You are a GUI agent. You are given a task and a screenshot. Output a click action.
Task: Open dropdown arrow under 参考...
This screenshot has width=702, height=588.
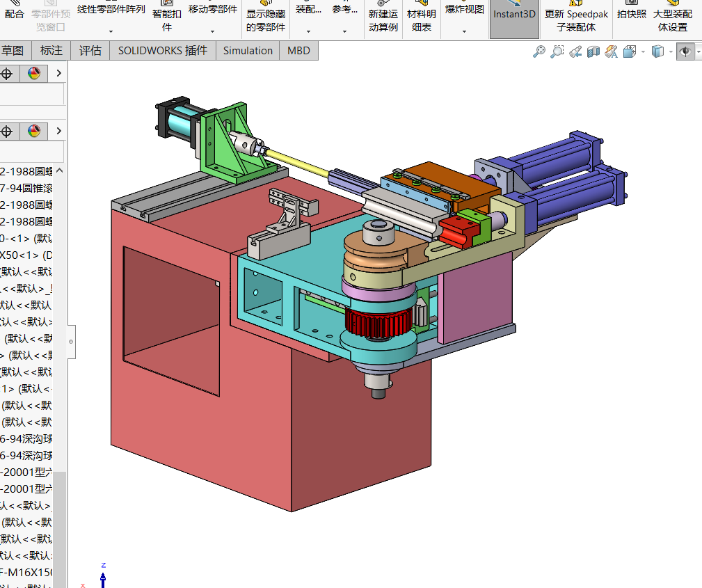(344, 31)
